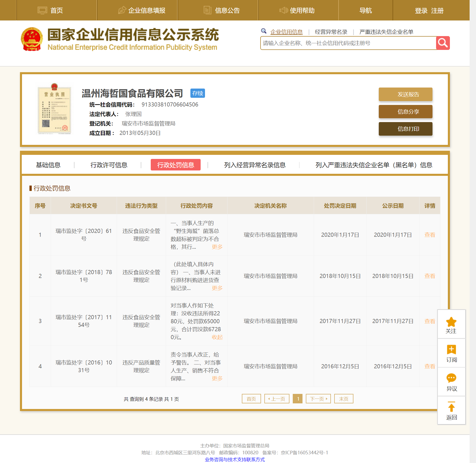Click company name 温州海哲国食品有限公司
This screenshot has width=476, height=463.
coord(132,93)
